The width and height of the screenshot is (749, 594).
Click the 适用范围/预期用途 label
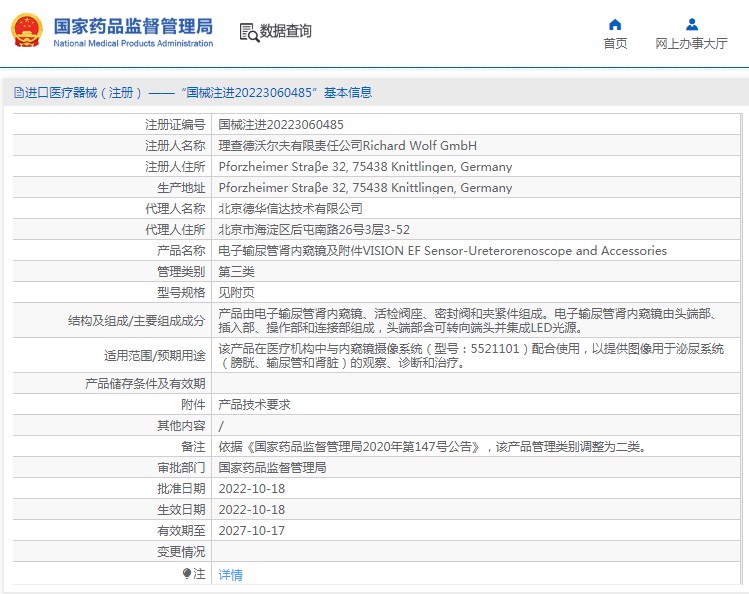point(155,355)
